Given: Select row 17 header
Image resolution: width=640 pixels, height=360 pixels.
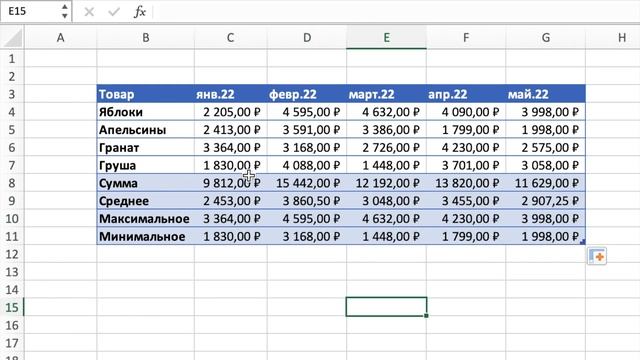Looking at the screenshot, I should pos(12,343).
